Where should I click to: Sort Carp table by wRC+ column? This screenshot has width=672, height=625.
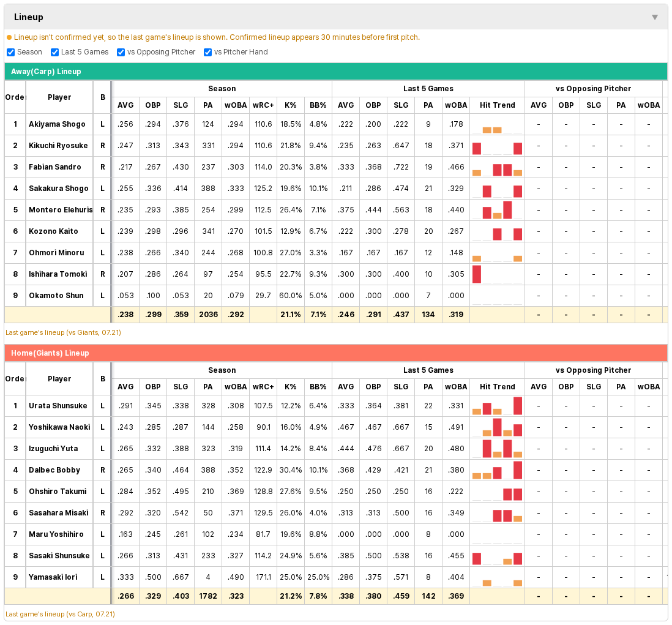(263, 105)
